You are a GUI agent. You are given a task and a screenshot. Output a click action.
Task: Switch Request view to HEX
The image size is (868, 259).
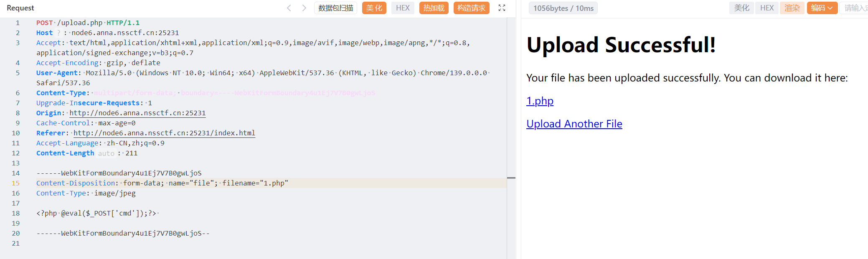click(403, 8)
